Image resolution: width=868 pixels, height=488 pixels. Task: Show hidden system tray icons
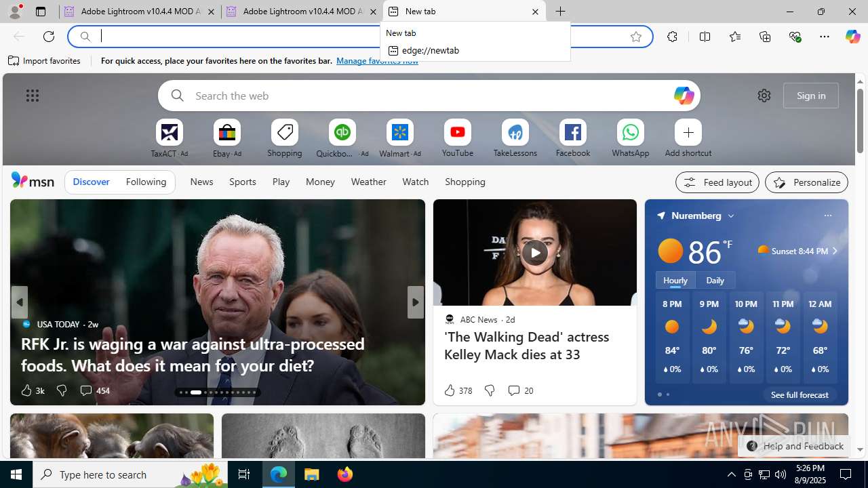(731, 474)
